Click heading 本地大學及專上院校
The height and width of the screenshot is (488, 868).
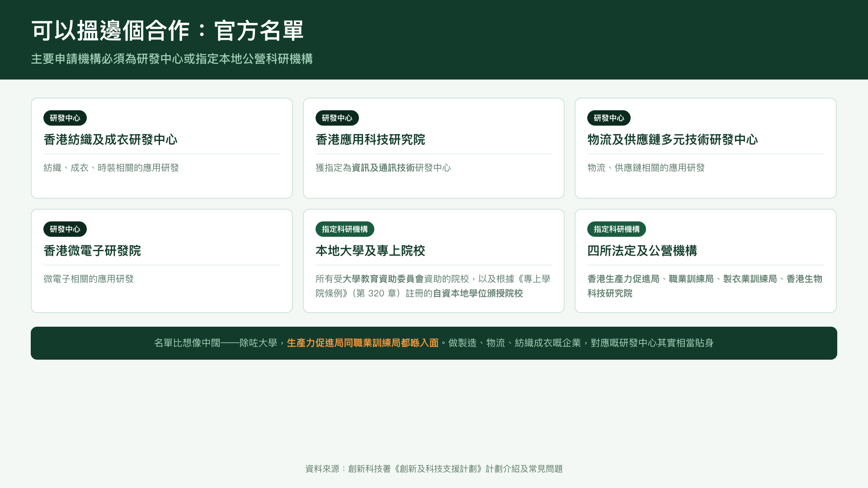[370, 251]
